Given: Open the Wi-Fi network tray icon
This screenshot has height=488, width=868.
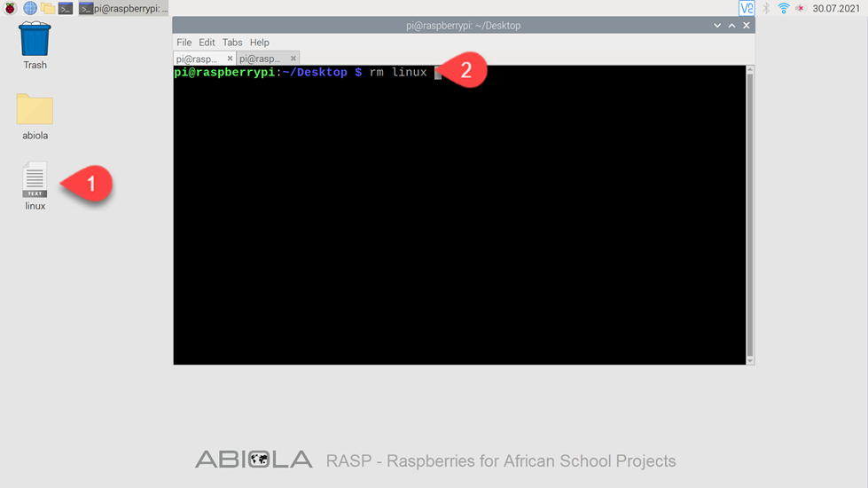Looking at the screenshot, I should (783, 8).
